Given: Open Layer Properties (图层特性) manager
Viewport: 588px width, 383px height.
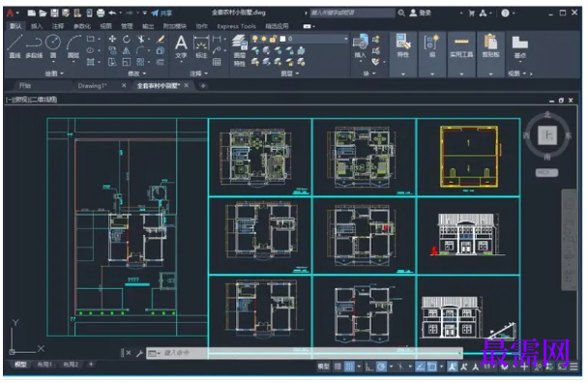Looking at the screenshot, I should [x=239, y=50].
